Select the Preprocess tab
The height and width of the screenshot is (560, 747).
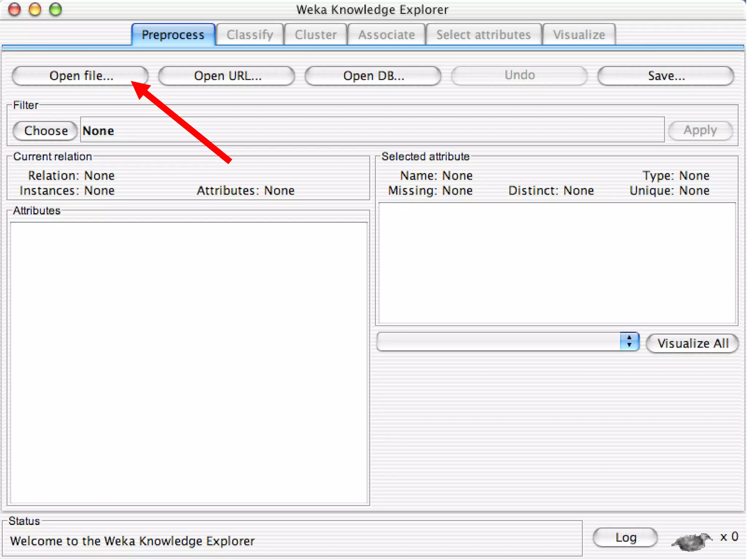173,35
